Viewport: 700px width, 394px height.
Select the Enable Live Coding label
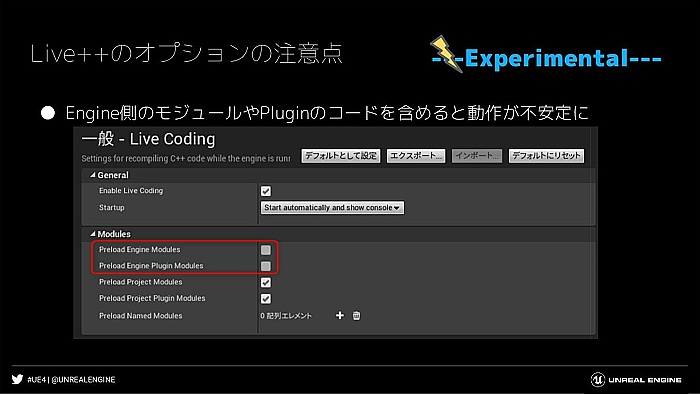(131, 191)
